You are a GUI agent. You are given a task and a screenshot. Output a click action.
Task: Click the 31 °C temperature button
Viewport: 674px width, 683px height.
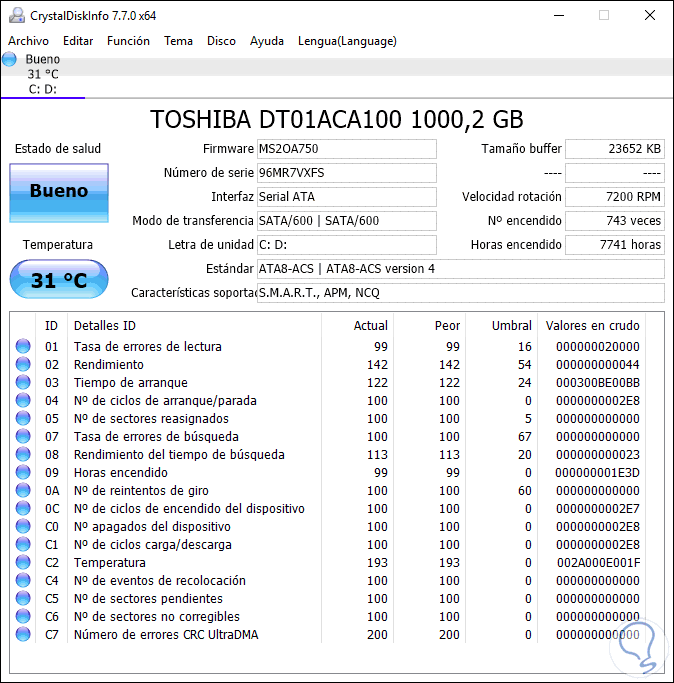click(x=59, y=280)
